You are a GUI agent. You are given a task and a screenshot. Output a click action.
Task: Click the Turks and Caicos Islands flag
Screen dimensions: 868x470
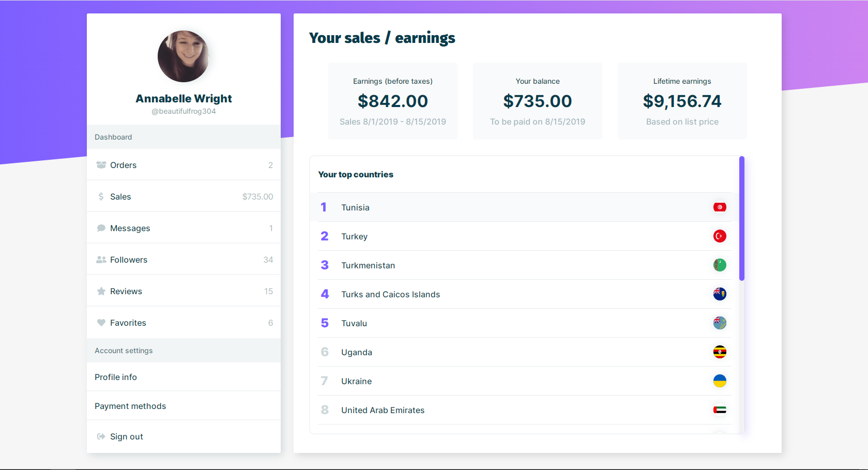pyautogui.click(x=720, y=294)
